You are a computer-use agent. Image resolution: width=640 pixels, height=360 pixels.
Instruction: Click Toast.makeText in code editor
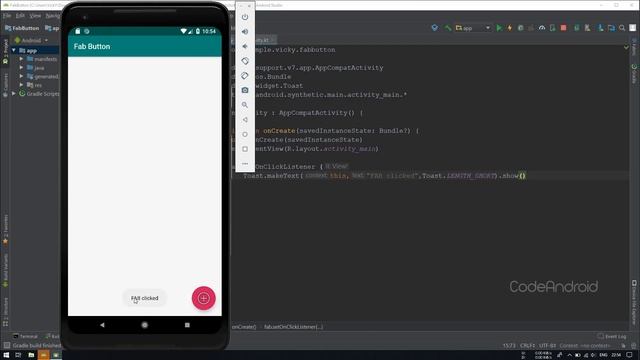(272, 176)
